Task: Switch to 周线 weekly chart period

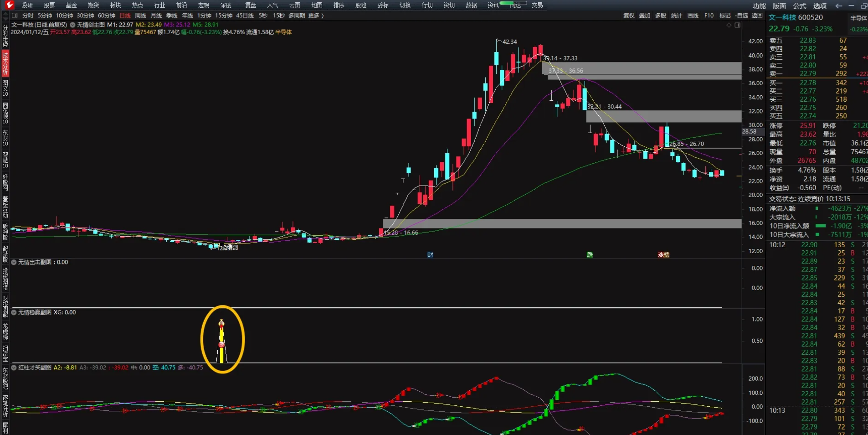Action: [x=140, y=16]
